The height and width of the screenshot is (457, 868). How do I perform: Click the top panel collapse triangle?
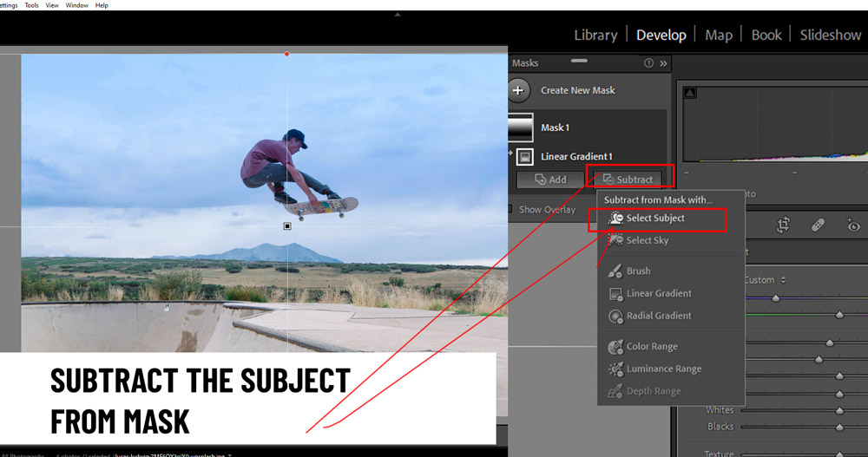click(398, 15)
